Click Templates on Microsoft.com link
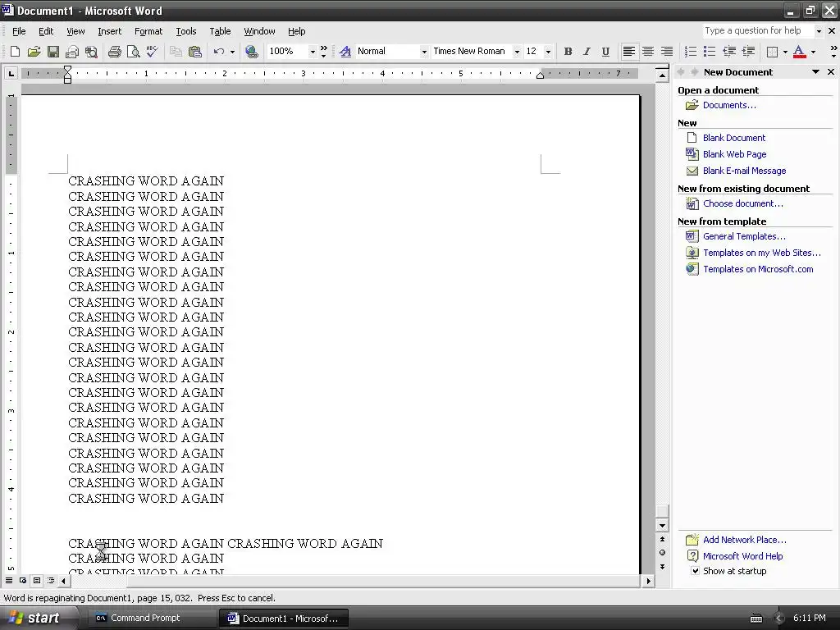The width and height of the screenshot is (840, 630). (x=758, y=269)
